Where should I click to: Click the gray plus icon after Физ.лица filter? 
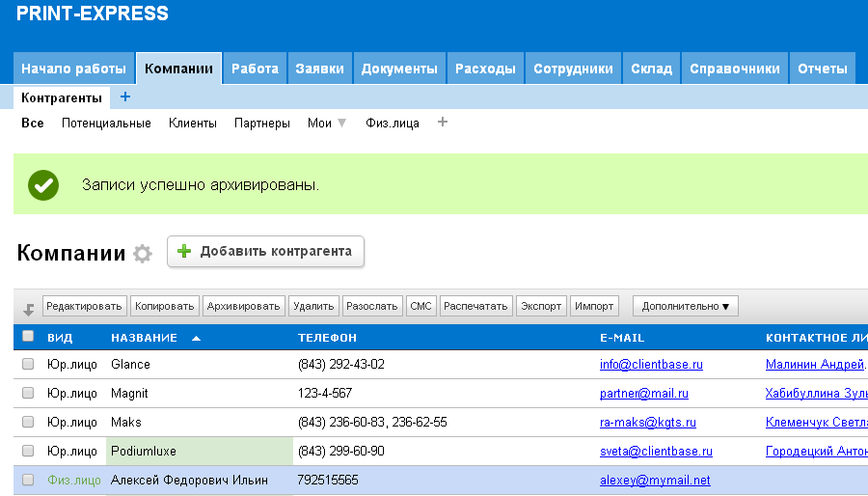pos(443,123)
